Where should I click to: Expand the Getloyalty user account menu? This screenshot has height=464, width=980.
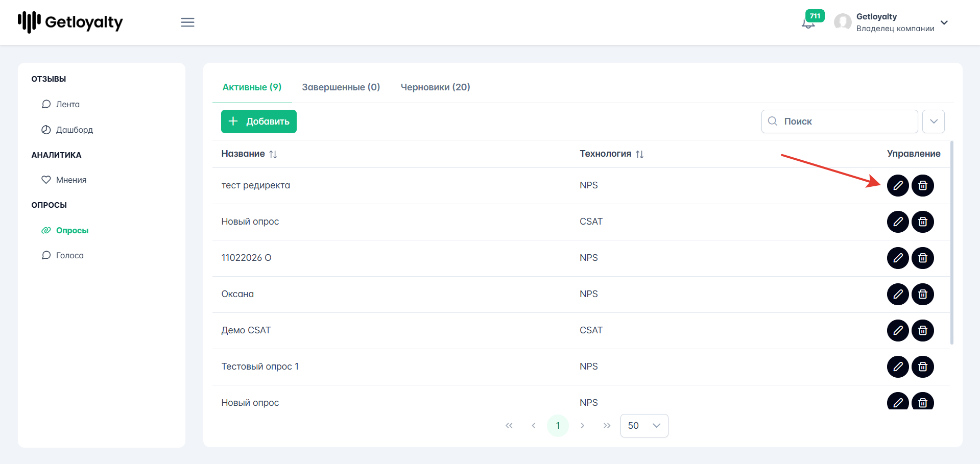944,22
